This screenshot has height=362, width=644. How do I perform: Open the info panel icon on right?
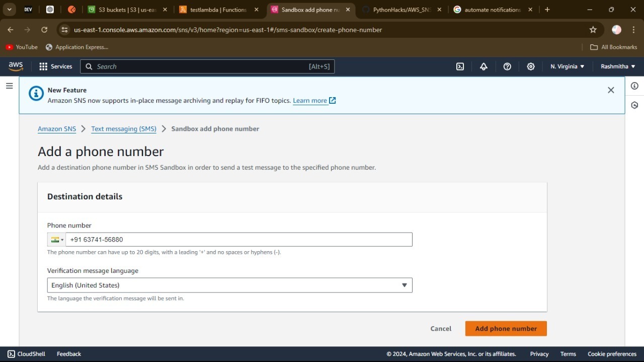click(x=634, y=86)
